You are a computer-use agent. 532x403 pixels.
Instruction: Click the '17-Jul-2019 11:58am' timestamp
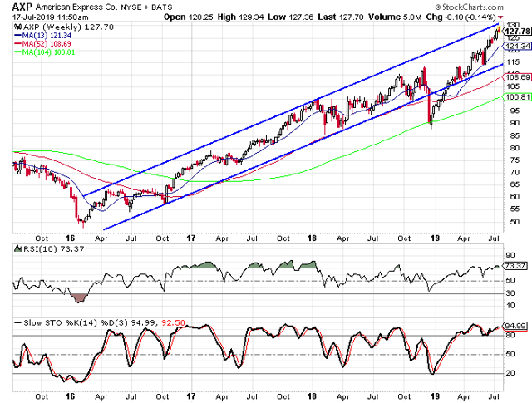(x=50, y=17)
